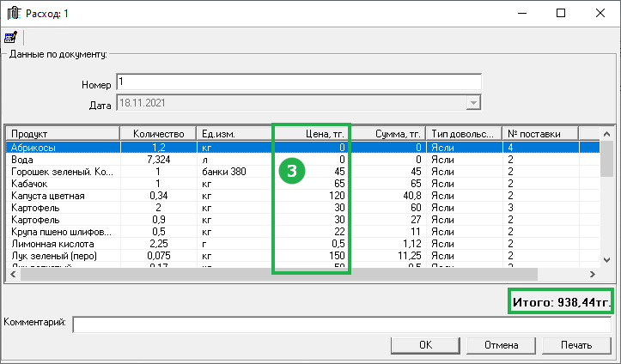
Task: Click the vertical scrollbar up arrow
Action: (606, 134)
